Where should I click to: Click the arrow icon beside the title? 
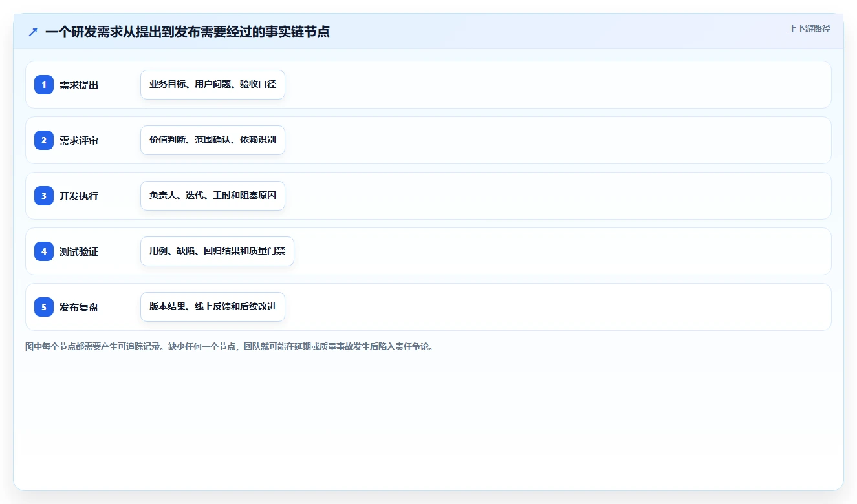click(33, 32)
